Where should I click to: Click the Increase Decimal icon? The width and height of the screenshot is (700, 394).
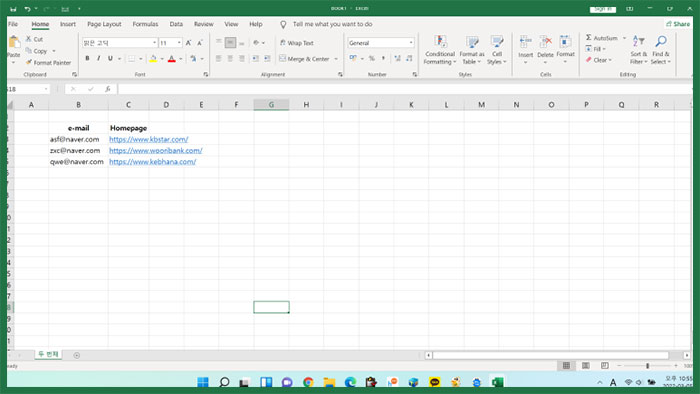397,58
